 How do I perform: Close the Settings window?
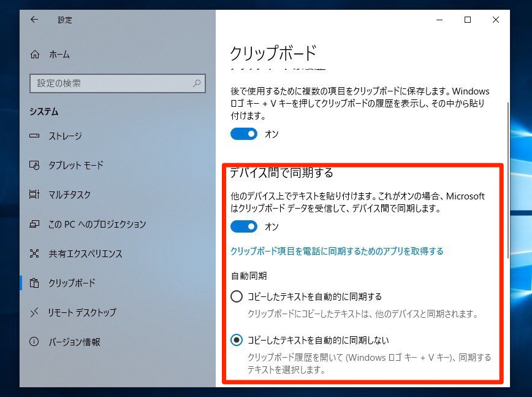coord(496,20)
